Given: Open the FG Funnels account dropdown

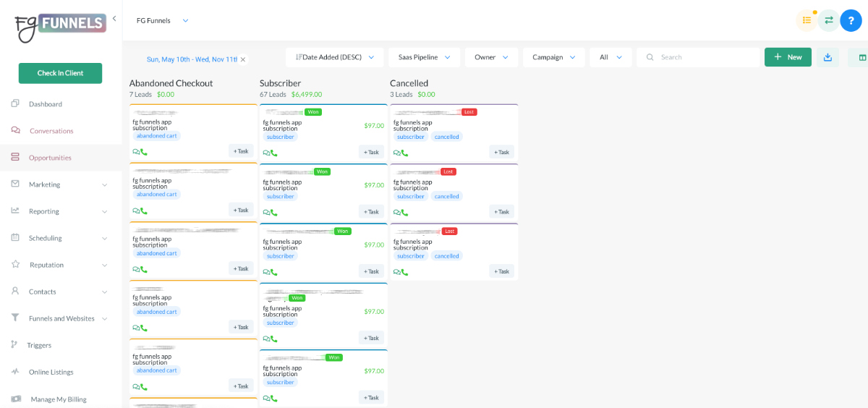Looking at the screenshot, I should pyautogui.click(x=163, y=20).
